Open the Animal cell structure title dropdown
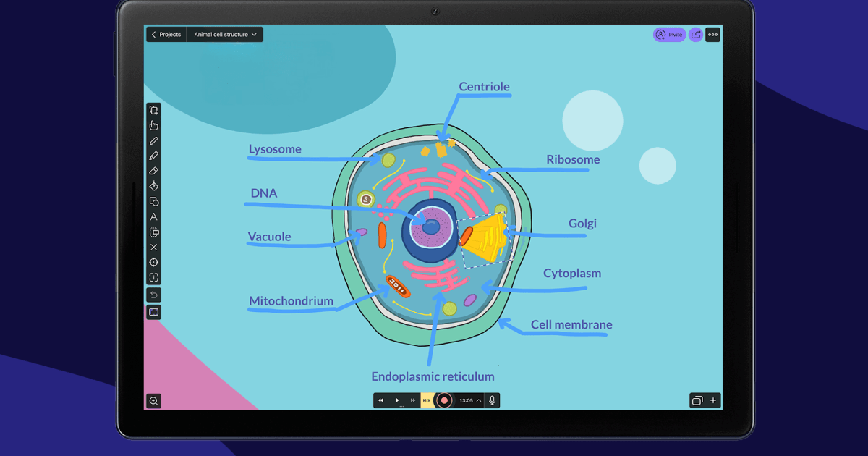 (225, 35)
